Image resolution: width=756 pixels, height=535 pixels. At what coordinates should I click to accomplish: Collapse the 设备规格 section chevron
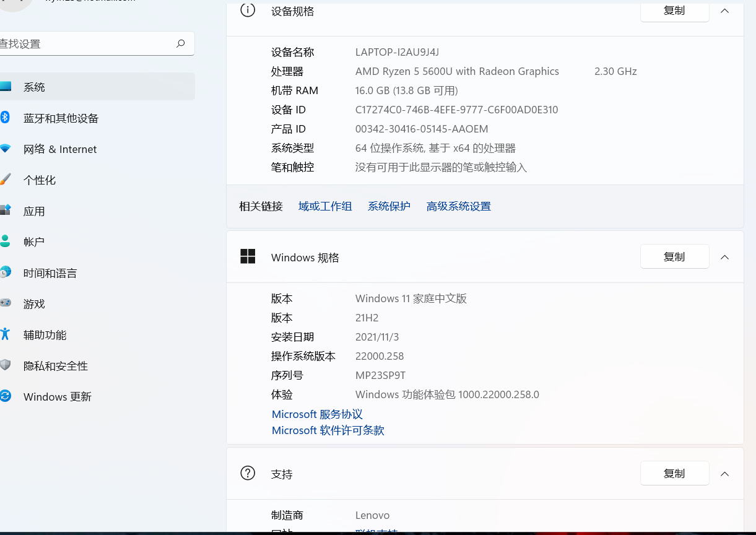[x=724, y=11]
